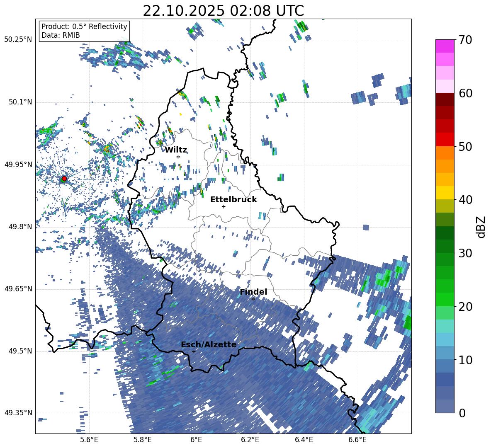
Task: Click the 50.1°N latitude label
Action: [20, 102]
